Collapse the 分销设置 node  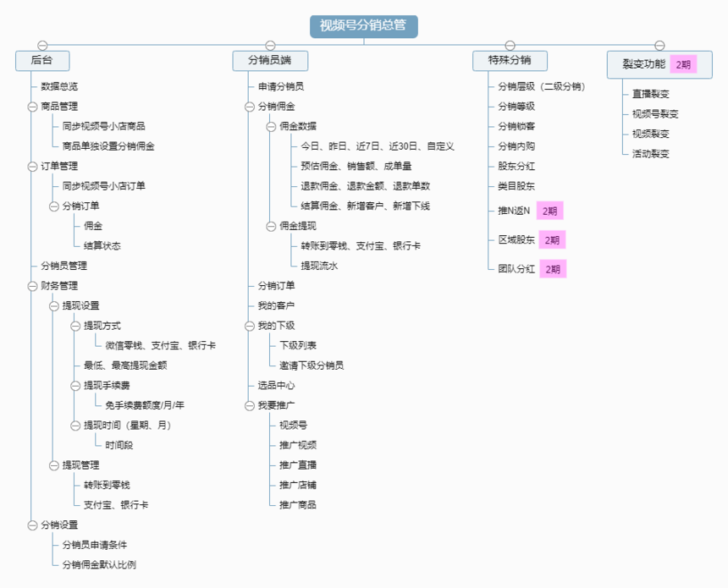(32, 525)
